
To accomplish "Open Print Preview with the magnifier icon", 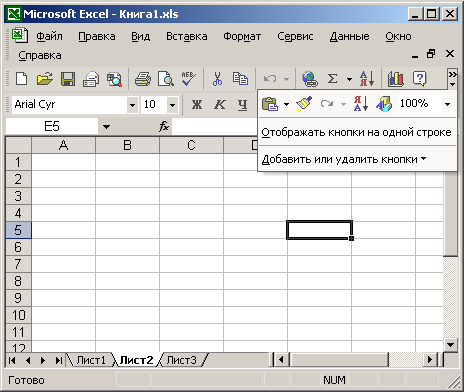I will coord(166,79).
